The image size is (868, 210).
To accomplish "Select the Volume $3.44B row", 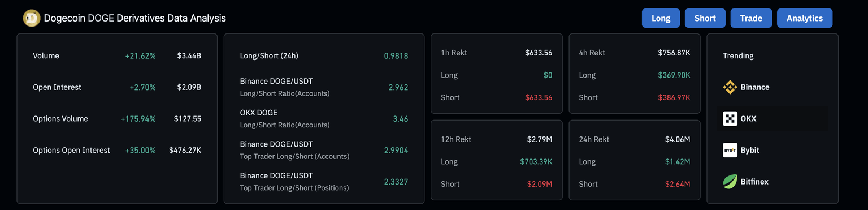I will tap(117, 56).
